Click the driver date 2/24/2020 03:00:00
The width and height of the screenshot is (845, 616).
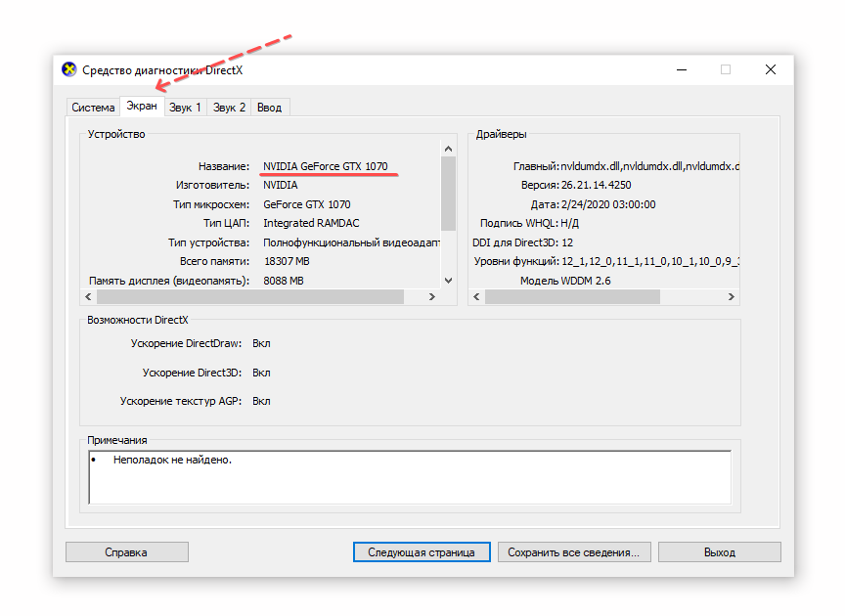point(608,204)
